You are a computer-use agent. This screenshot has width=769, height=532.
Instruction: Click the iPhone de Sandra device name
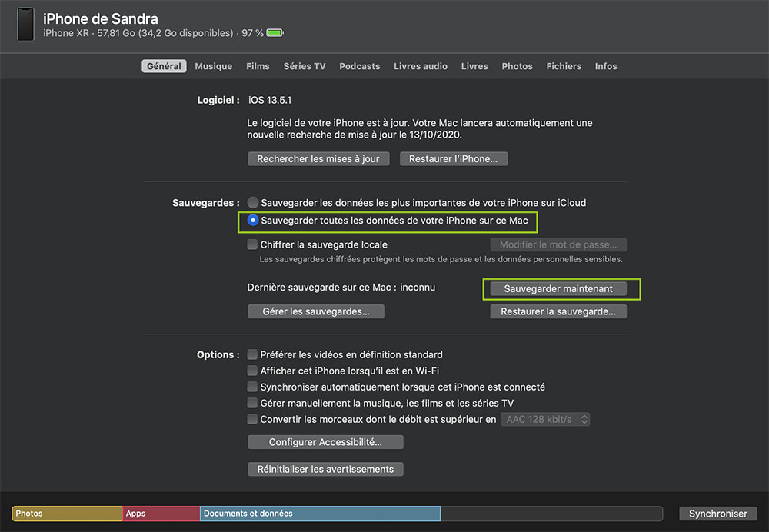click(101, 18)
